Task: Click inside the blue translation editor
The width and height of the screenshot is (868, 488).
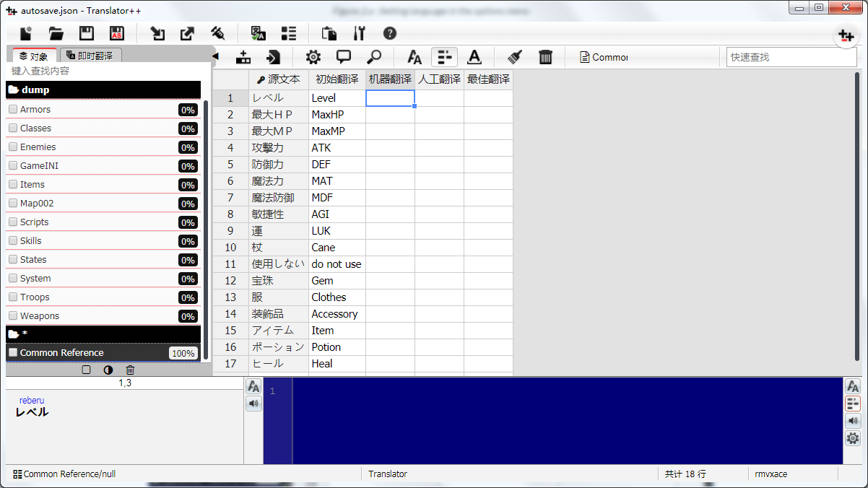Action: (567, 421)
